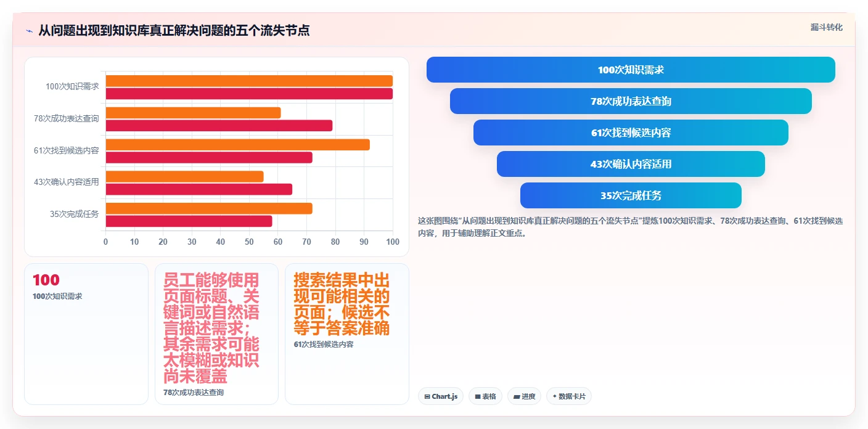The width and height of the screenshot is (868, 429).
Task: Click the y-axis label 35次完成任务
Action: tap(75, 214)
